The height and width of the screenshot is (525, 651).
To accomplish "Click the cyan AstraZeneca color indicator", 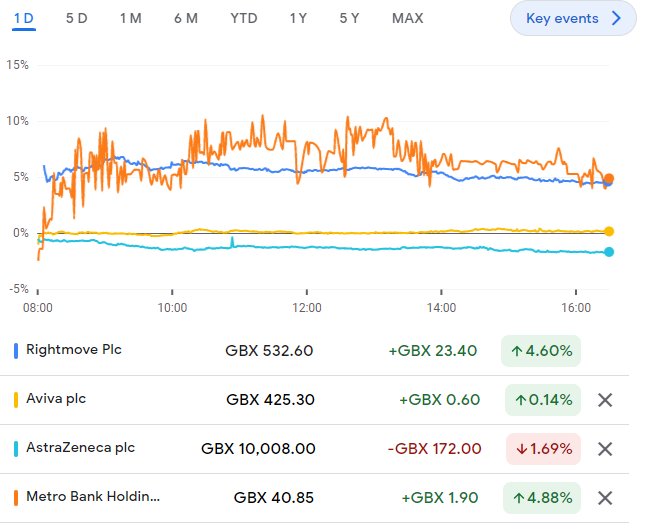I will [x=16, y=449].
